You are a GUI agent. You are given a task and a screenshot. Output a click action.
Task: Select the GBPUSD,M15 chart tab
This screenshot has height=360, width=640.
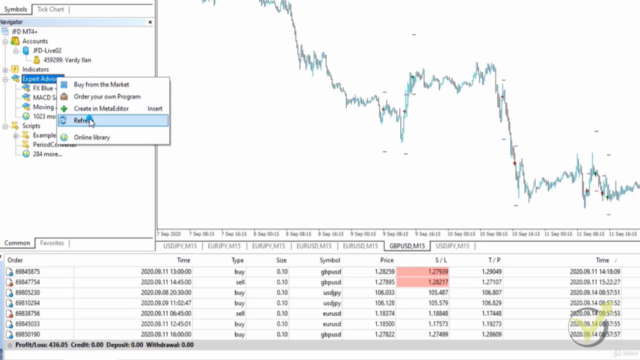click(x=407, y=246)
